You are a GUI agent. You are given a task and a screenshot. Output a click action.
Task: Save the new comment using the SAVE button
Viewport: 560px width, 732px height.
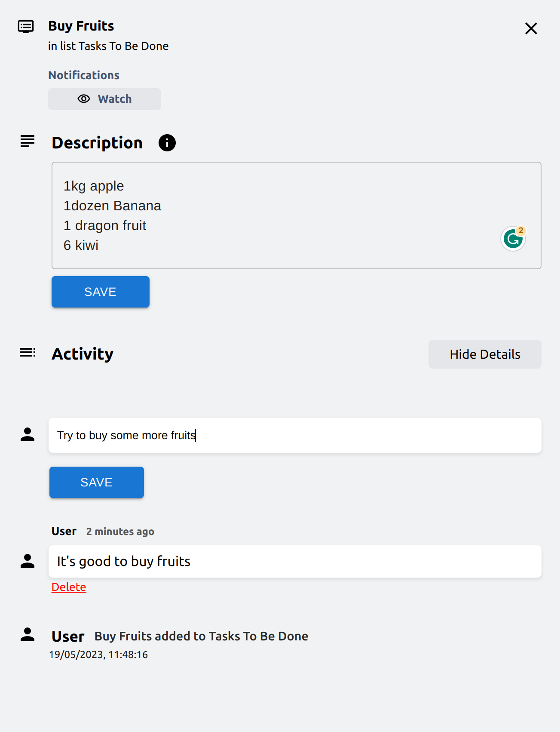(96, 483)
